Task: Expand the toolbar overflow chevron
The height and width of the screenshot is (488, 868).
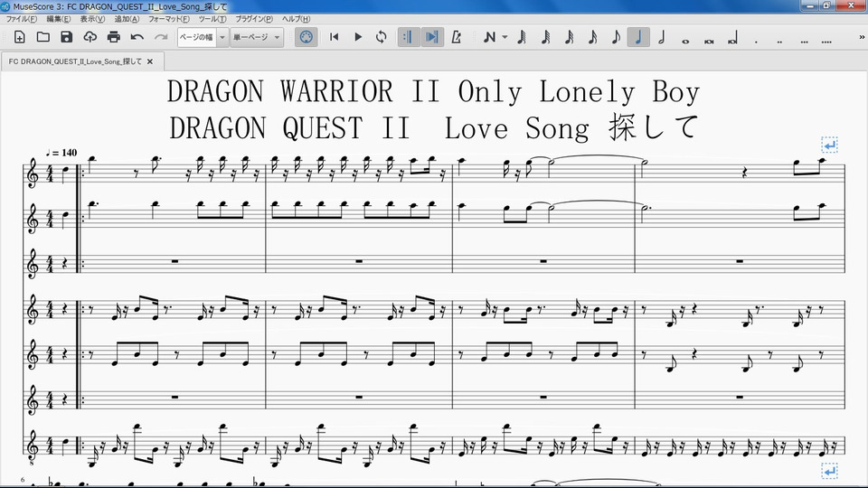Action: tap(862, 37)
